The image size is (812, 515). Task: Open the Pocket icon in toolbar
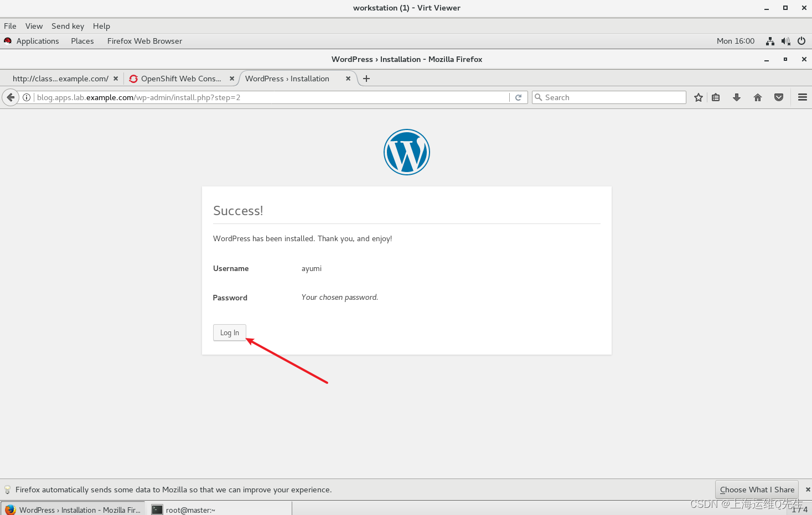coord(779,97)
